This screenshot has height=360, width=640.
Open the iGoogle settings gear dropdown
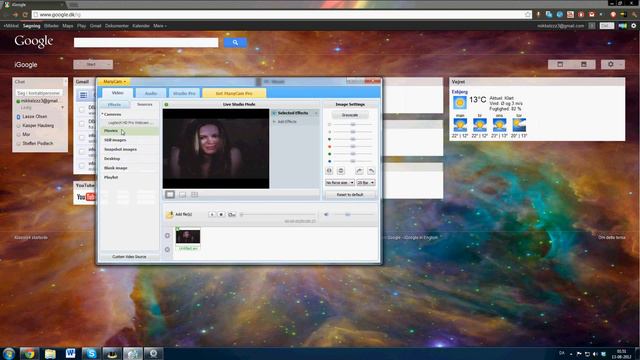pos(613,64)
